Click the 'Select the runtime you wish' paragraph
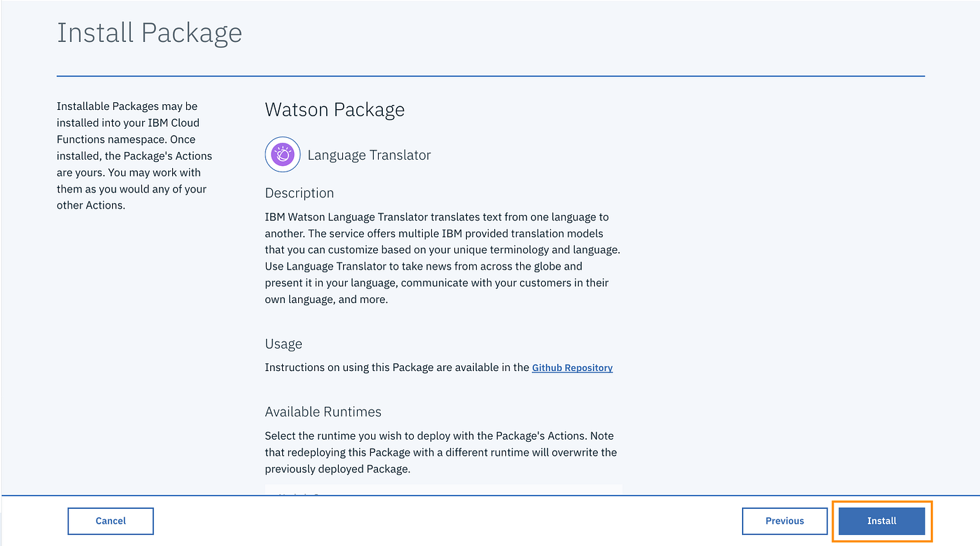The image size is (980, 546). point(441,452)
